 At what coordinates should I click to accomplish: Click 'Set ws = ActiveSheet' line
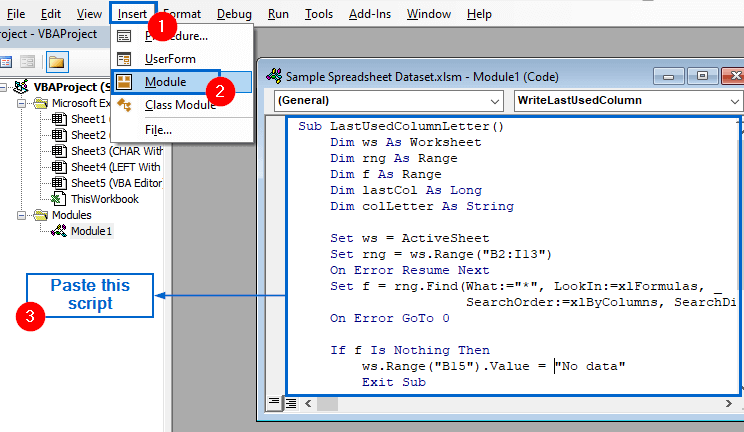coord(409,238)
